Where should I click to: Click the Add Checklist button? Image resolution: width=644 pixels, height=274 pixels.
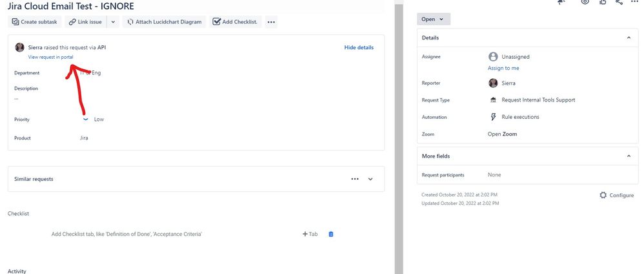click(236, 22)
